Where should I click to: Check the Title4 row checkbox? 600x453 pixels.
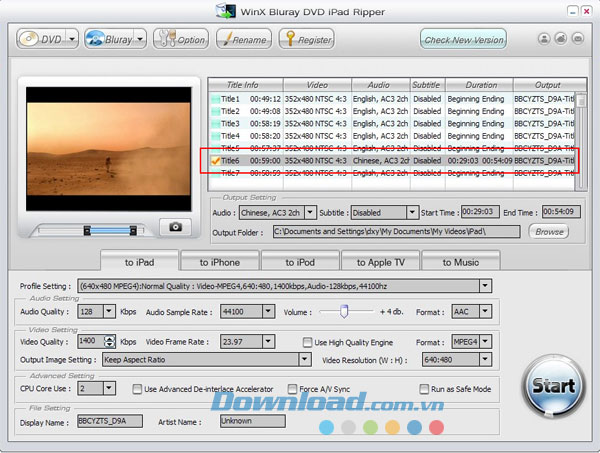(215, 136)
